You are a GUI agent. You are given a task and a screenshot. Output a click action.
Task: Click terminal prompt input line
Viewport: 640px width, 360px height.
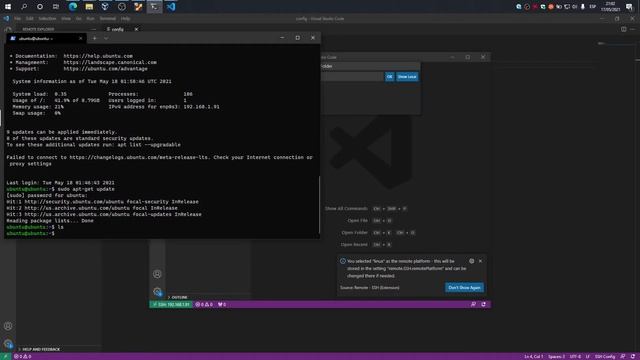(x=162, y=233)
